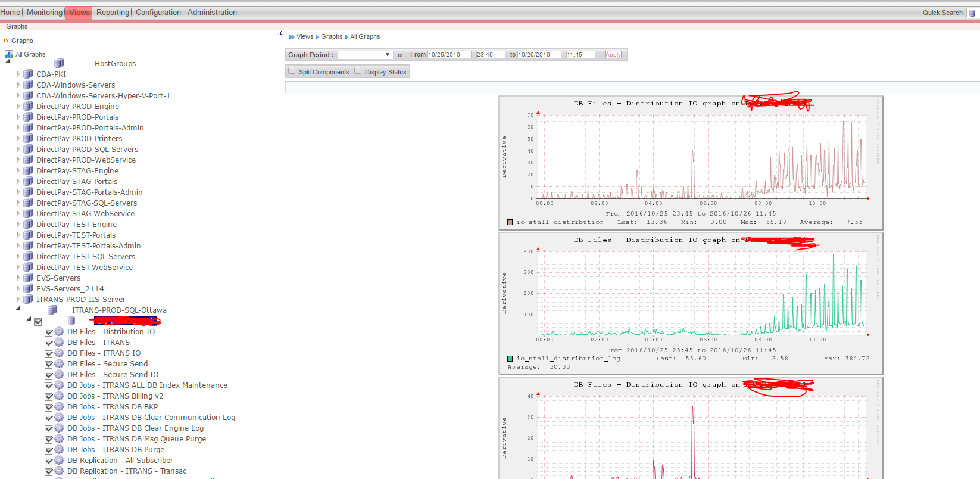This screenshot has width=980, height=479.
Task: Click the DirectPay-PROD-Portals hostgroup icon
Action: click(x=28, y=117)
